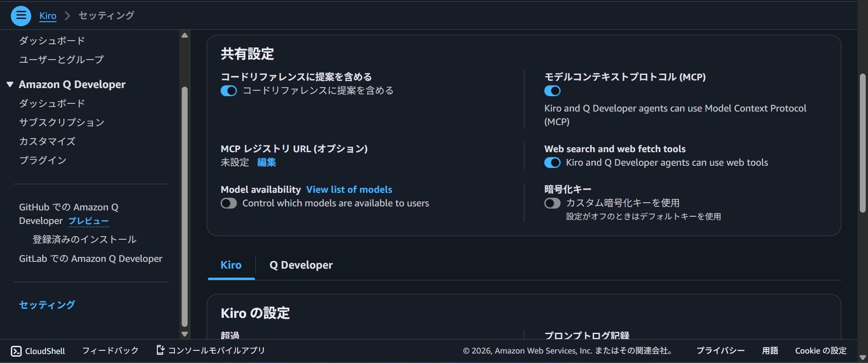Click the 共有設定 heading
Screen dimensions: 868x363
coord(247,54)
